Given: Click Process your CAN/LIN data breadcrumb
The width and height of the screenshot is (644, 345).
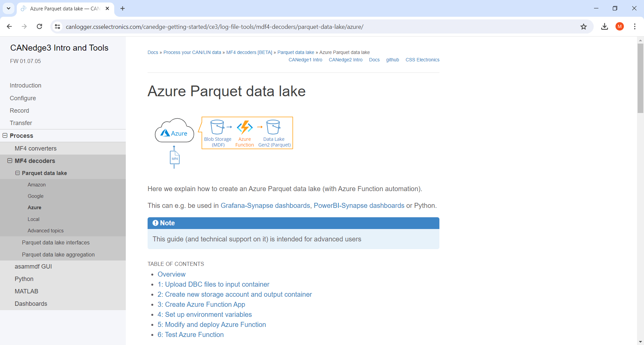Looking at the screenshot, I should tap(192, 52).
